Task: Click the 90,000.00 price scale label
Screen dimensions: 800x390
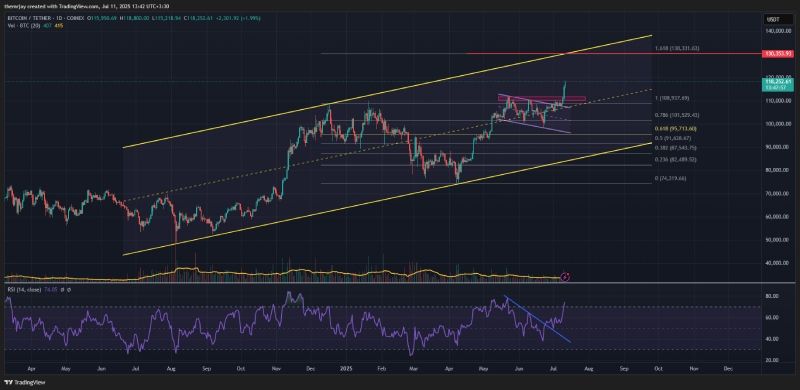Action: (x=778, y=148)
